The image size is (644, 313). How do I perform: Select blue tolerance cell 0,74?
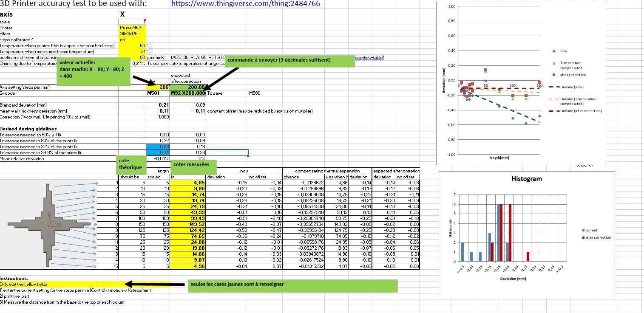[158, 152]
